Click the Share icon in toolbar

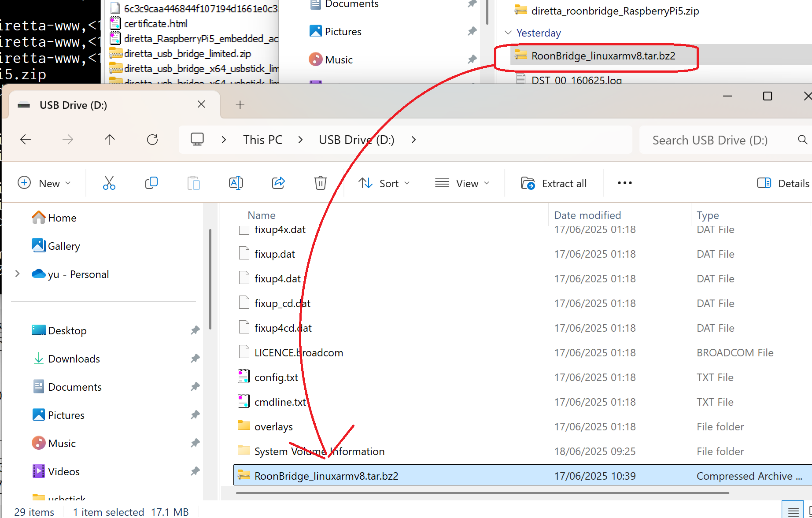click(x=278, y=183)
